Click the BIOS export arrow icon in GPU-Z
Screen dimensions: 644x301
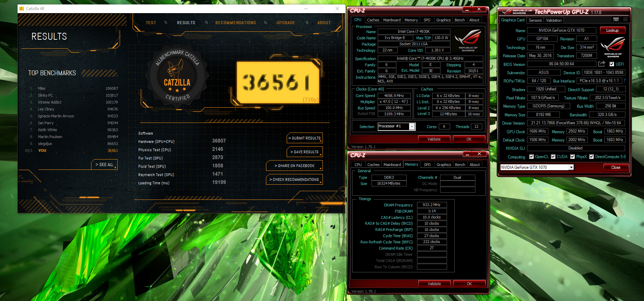(602, 64)
